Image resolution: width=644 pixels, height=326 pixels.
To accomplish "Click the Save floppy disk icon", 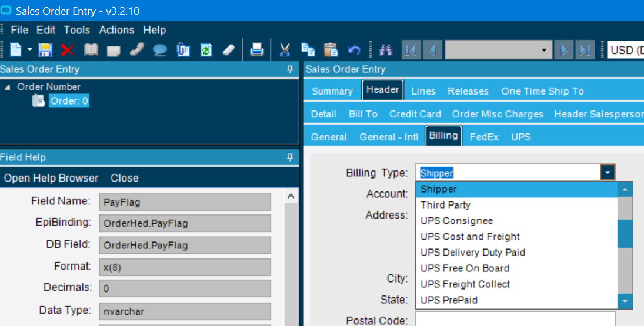I will pyautogui.click(x=45, y=50).
